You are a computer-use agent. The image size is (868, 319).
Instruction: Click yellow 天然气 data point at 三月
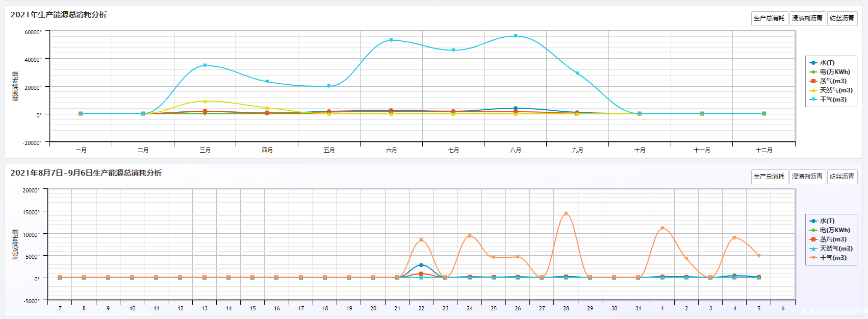coord(205,101)
